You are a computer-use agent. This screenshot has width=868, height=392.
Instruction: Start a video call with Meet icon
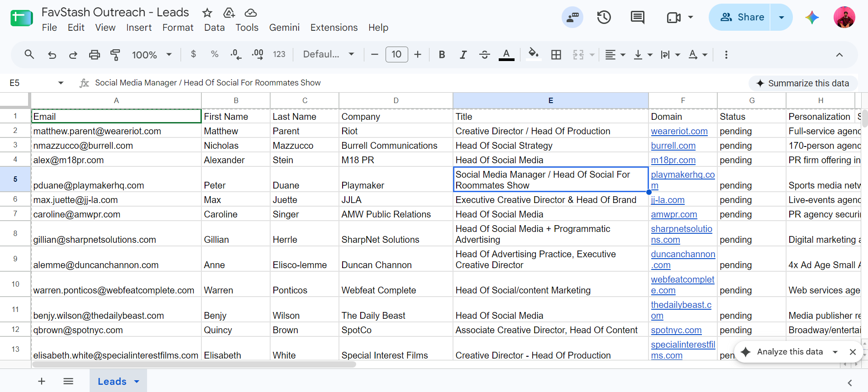(674, 18)
